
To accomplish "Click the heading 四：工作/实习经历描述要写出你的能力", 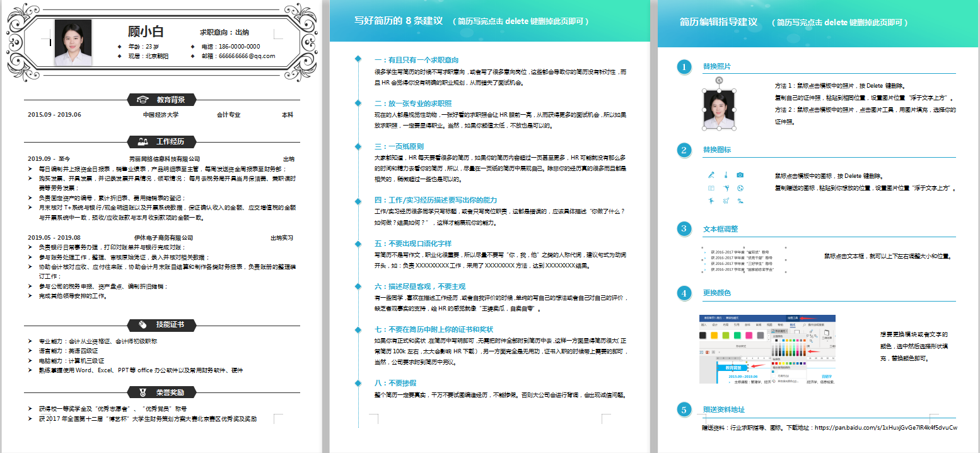I will (436, 200).
